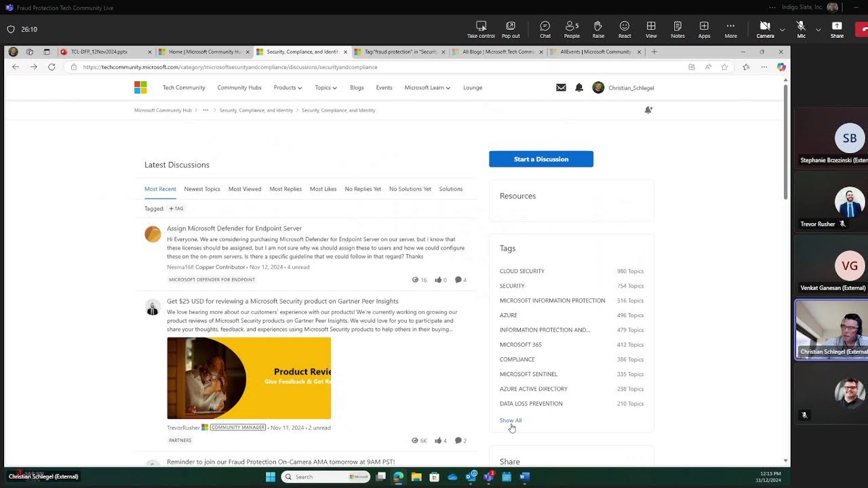This screenshot has width=868, height=488.
Task: Select the Newest Topics tab
Action: pos(202,189)
